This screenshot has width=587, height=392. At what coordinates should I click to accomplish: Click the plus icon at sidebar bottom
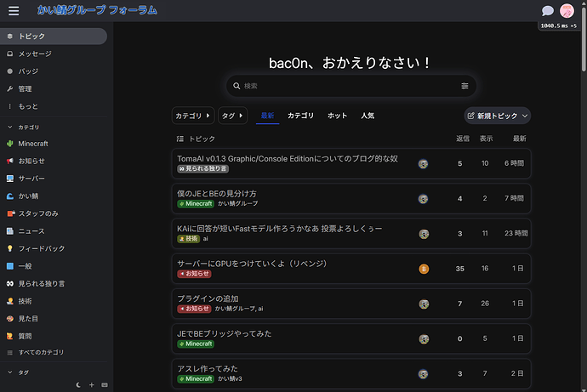91,385
